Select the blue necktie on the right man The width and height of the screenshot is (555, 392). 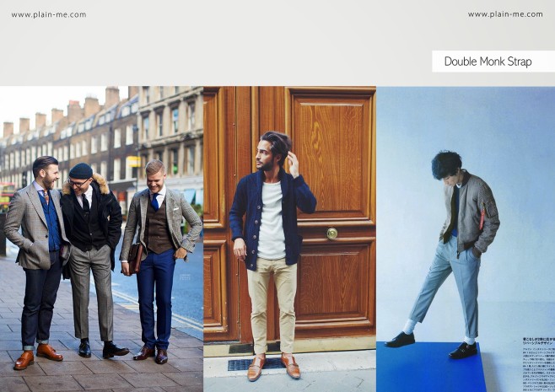click(x=155, y=202)
